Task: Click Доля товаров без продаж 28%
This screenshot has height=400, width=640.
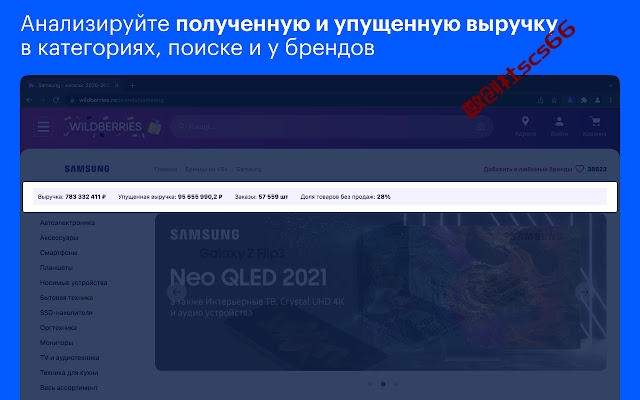Action: 345,197
